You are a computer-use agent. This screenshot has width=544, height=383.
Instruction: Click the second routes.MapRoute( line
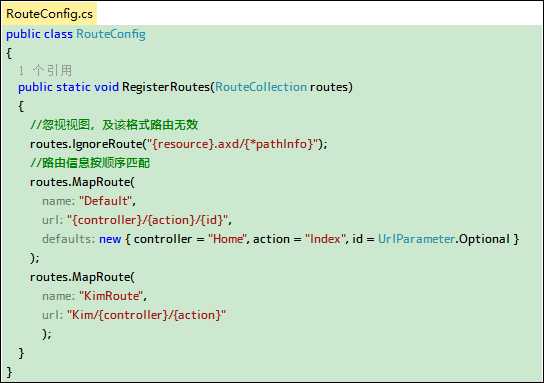[82, 277]
